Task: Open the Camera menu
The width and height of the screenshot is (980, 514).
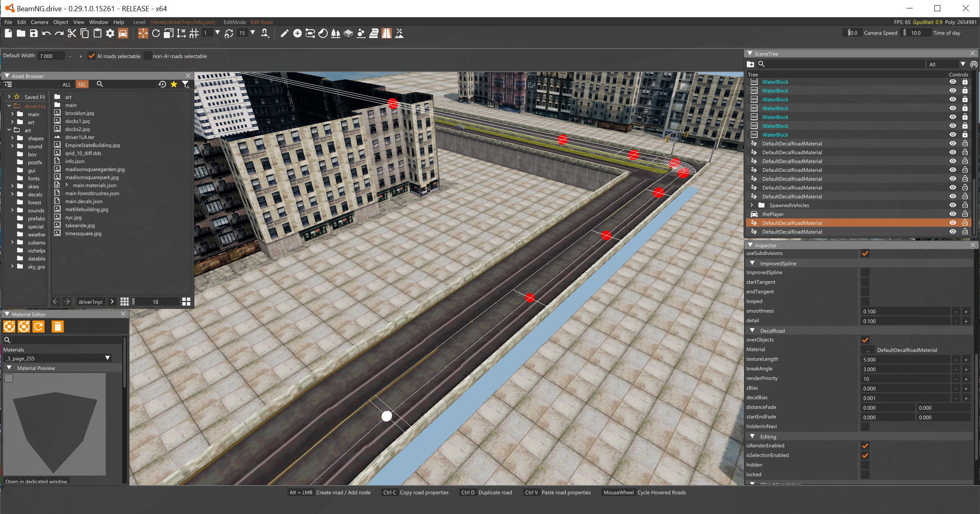Action: pos(39,22)
